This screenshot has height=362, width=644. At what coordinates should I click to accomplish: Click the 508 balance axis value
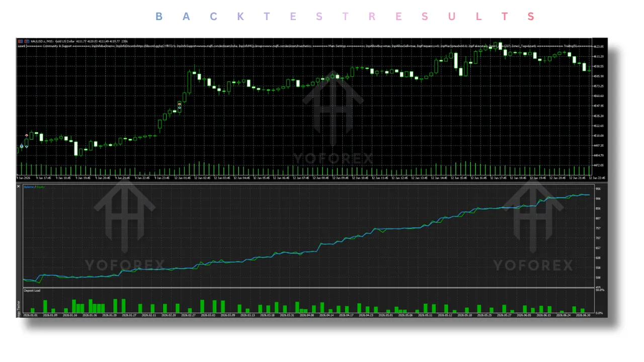click(598, 277)
